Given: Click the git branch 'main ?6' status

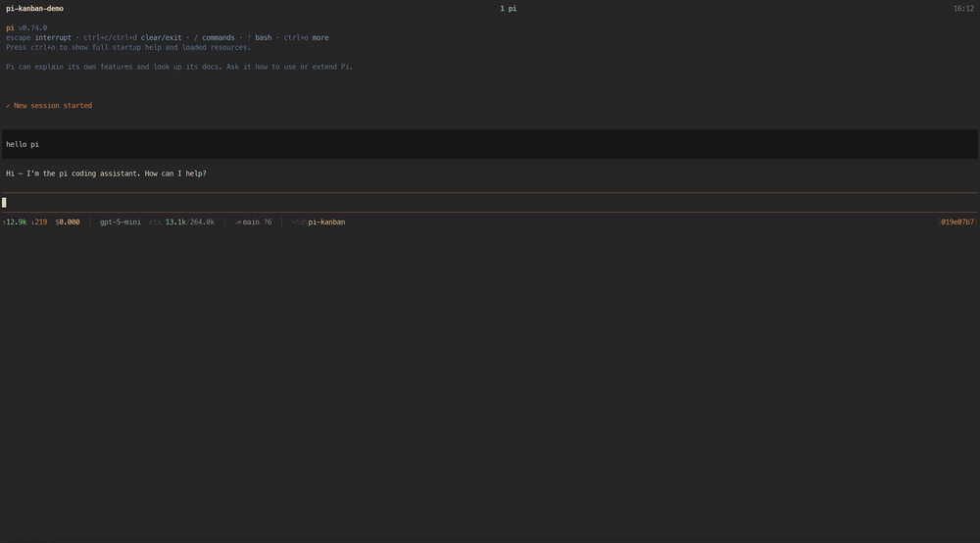Looking at the screenshot, I should tap(253, 222).
